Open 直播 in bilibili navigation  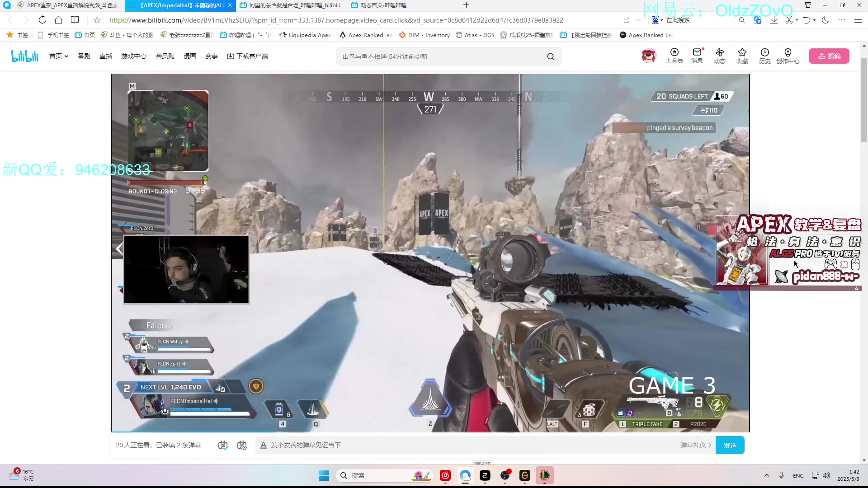click(x=105, y=56)
